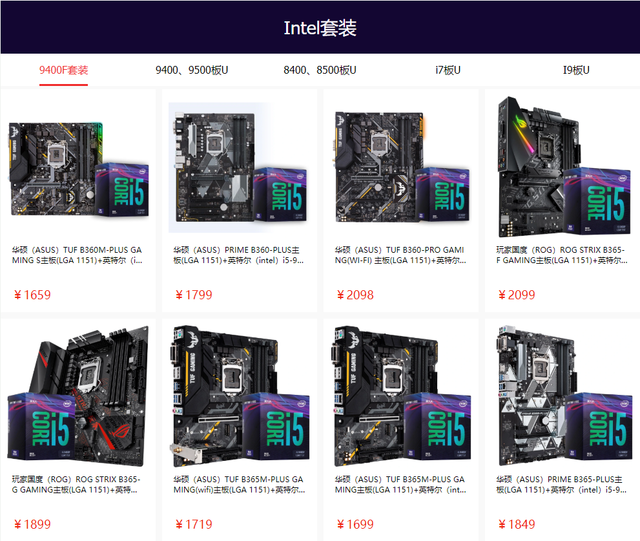Screen dimensions: 640x541
Task: Open PRIME B360-PLUS motherboard product image
Action: click(x=239, y=167)
